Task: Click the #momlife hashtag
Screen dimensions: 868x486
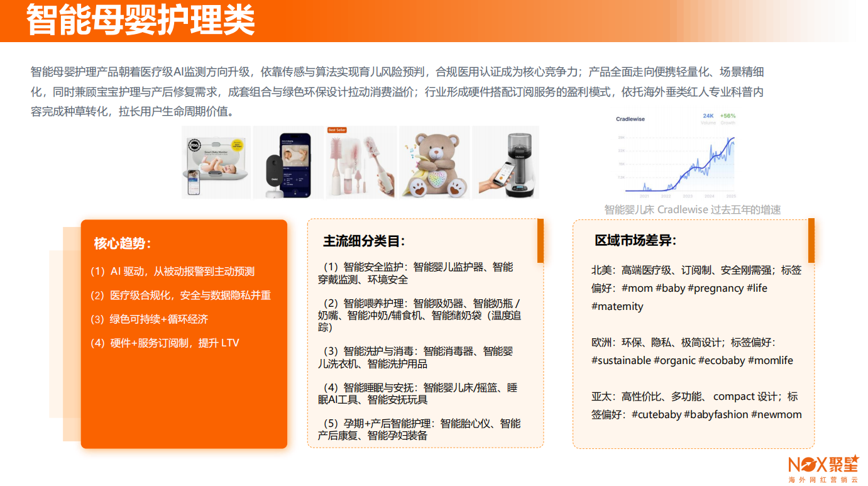Action: [771, 361]
